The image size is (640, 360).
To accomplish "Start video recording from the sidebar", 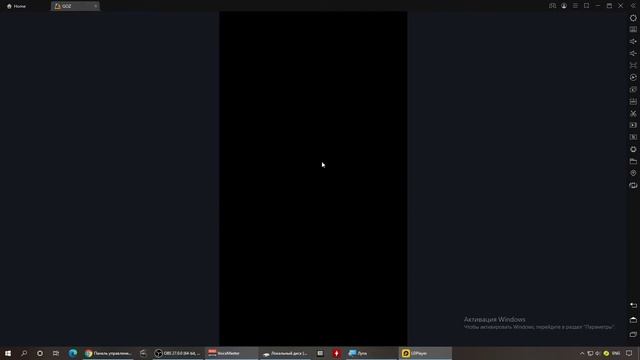I will coord(633,125).
